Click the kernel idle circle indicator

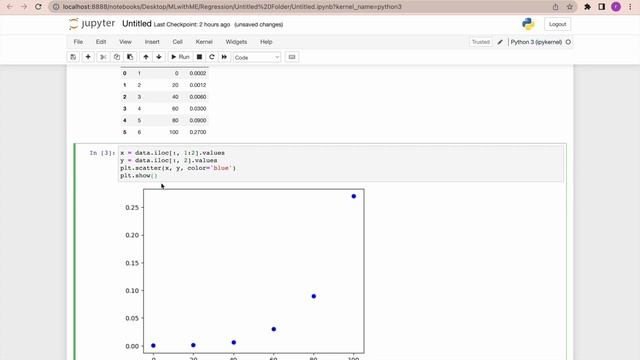point(568,42)
